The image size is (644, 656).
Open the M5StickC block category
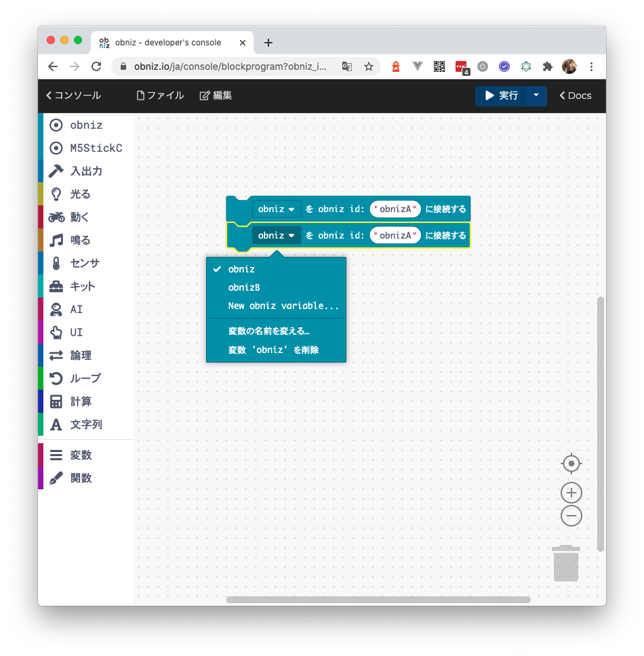pyautogui.click(x=86, y=148)
